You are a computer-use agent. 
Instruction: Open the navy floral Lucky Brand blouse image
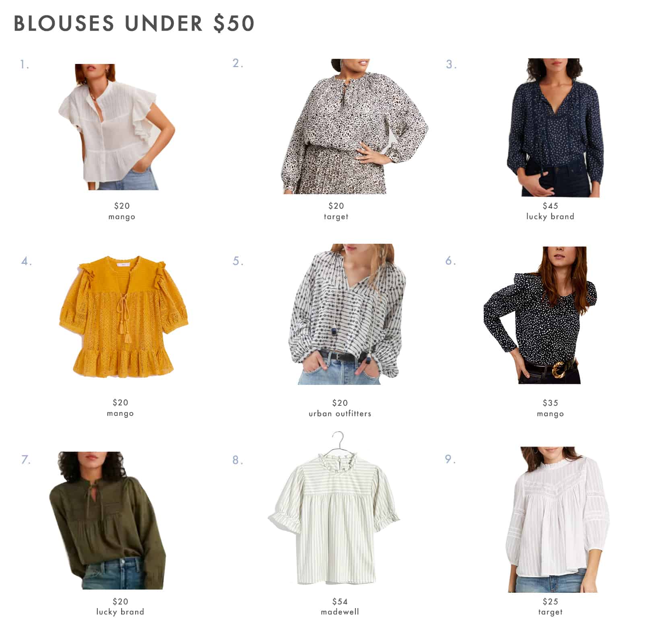[555, 127]
